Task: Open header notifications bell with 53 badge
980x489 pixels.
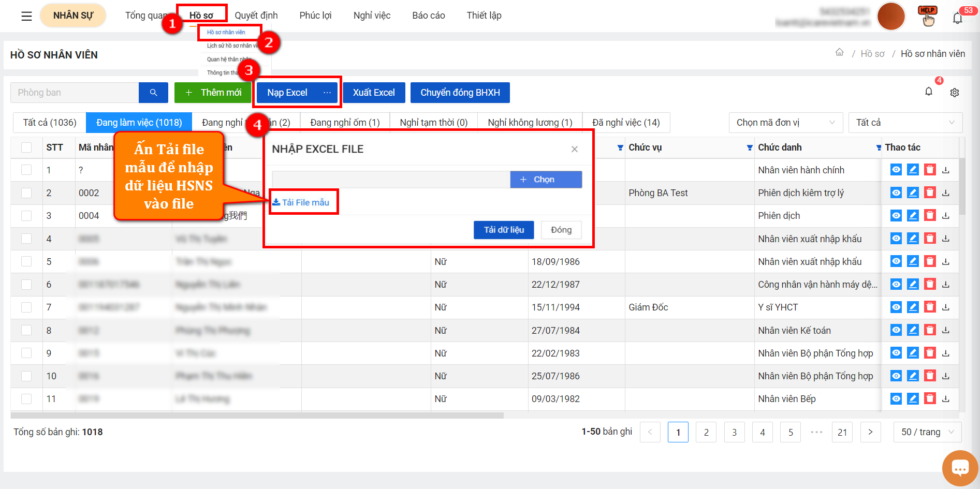Action: (957, 18)
